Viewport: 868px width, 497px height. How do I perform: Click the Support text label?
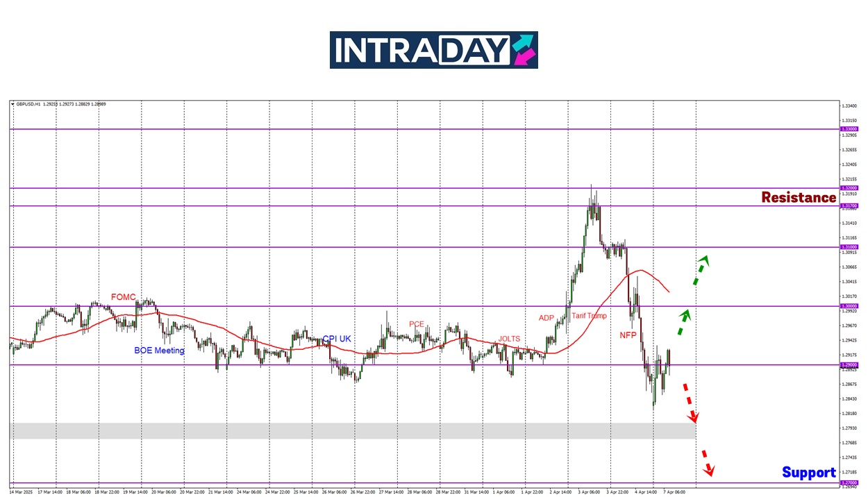(809, 473)
